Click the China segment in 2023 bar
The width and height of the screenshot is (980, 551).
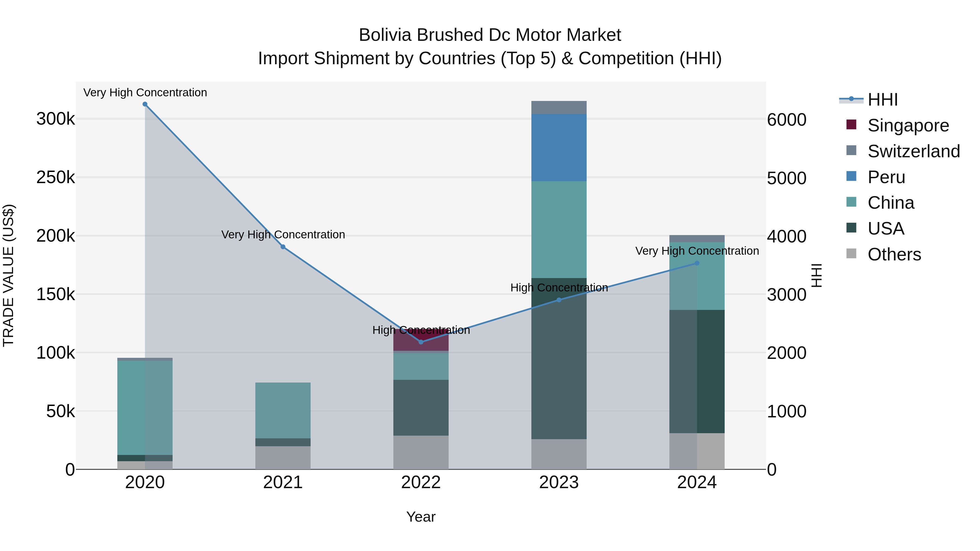(559, 230)
